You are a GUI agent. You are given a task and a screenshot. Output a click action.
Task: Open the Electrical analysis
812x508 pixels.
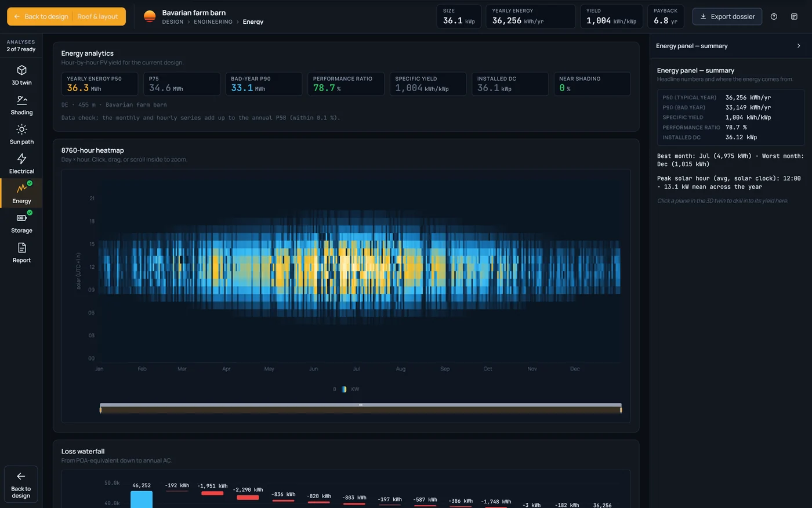(21, 164)
